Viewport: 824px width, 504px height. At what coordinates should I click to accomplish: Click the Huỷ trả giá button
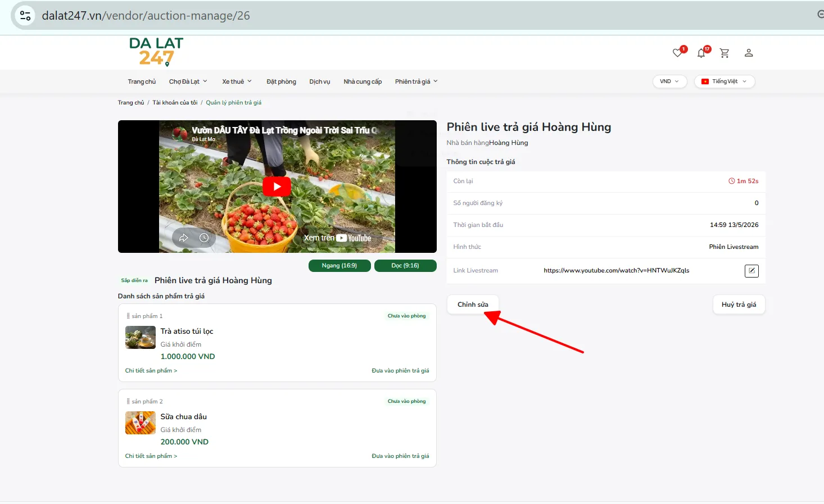click(x=739, y=305)
